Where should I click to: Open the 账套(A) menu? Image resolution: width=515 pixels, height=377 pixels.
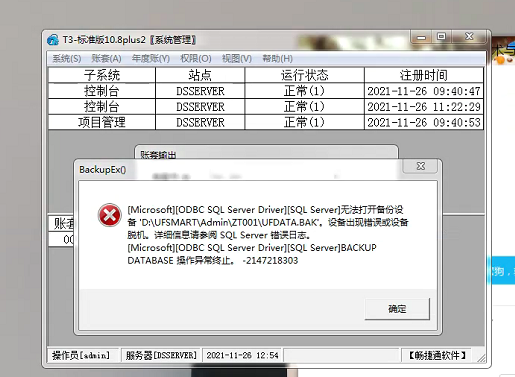pos(106,59)
